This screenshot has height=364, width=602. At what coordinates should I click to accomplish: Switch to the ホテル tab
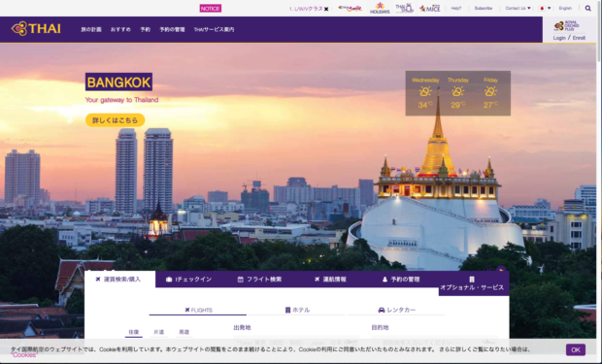point(297,310)
